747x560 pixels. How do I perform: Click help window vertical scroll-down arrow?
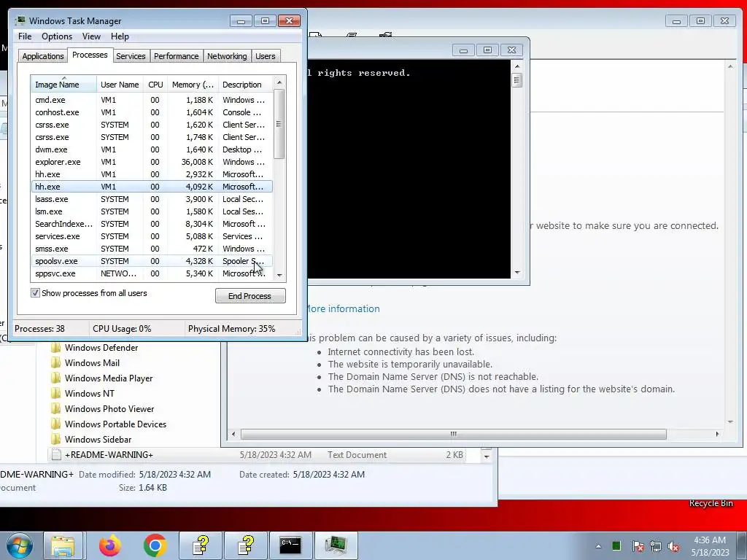pyautogui.click(x=730, y=422)
